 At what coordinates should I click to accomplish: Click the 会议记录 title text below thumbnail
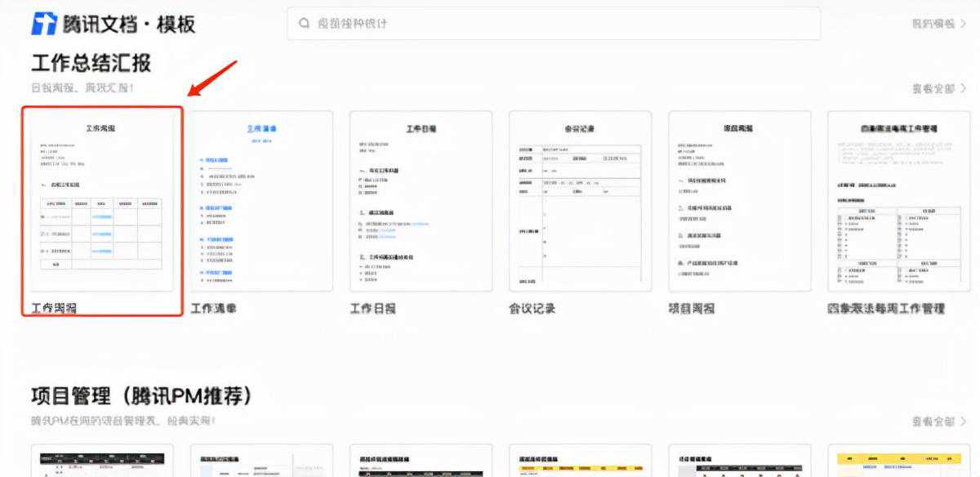(x=532, y=309)
